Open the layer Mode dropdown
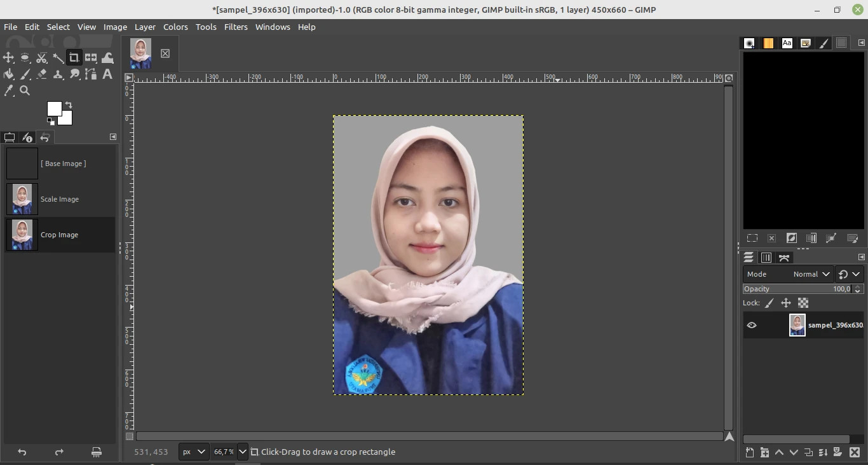 (788, 274)
